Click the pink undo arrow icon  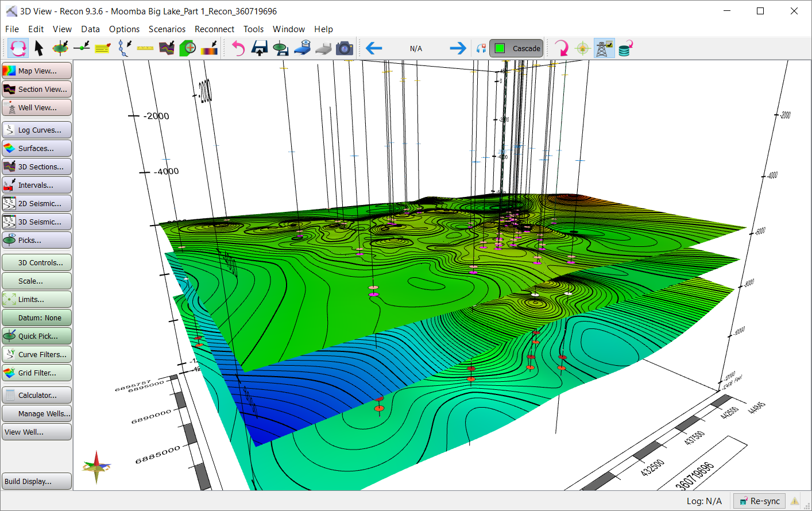pos(238,49)
